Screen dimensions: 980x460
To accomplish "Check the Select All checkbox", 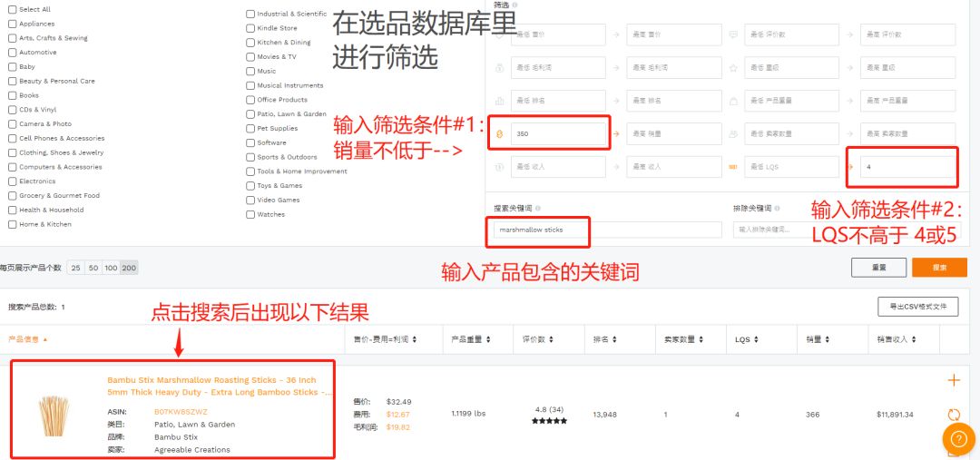I will coord(13,10).
